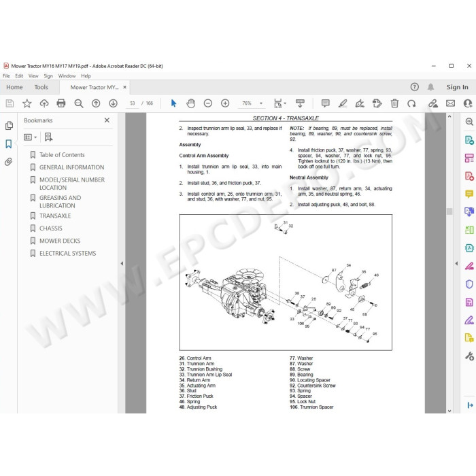Open GREASING AND LUBRICATION bookmark
The height and width of the screenshot is (476, 476).
60,201
